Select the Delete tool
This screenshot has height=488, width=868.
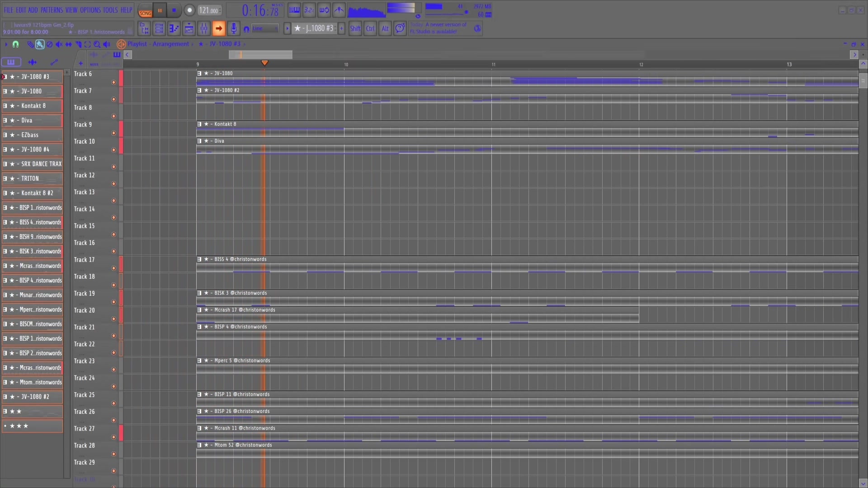tap(49, 44)
